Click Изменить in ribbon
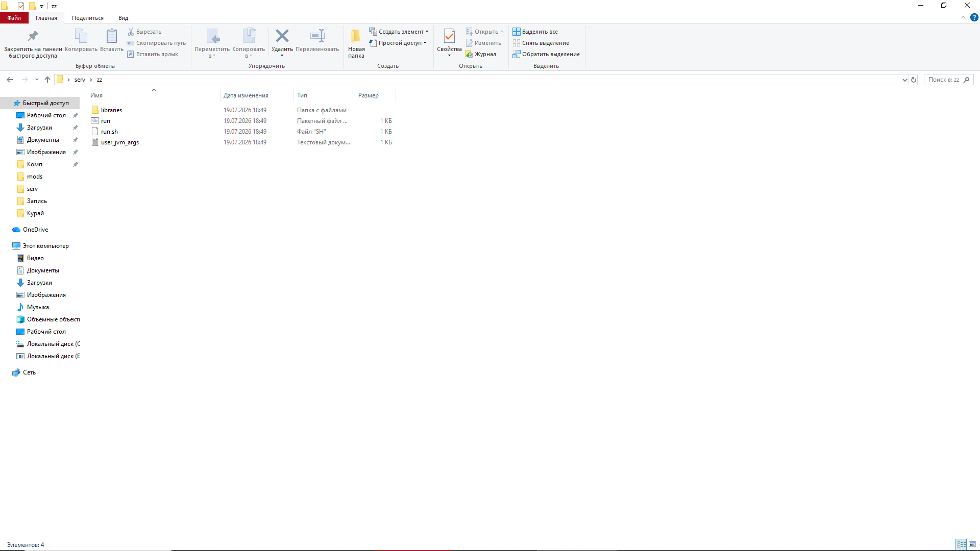 coord(483,43)
